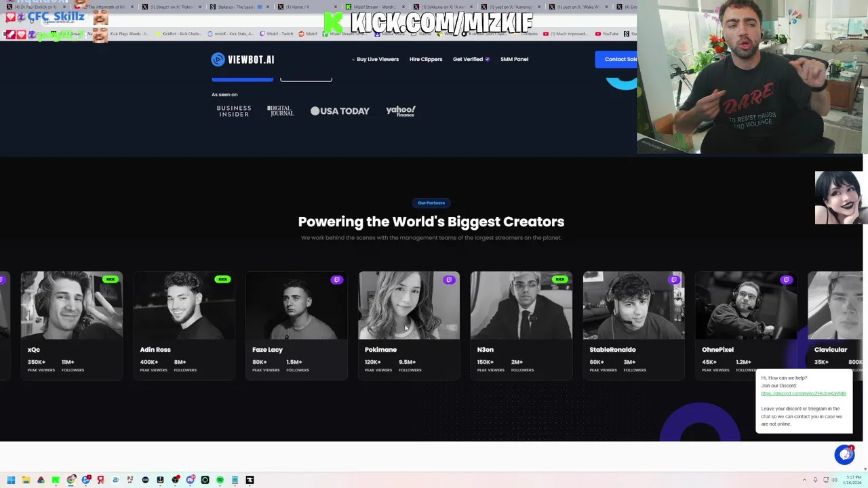Viewport: 868px width, 488px height.
Task: Click the N3on name text
Action: tap(485, 350)
